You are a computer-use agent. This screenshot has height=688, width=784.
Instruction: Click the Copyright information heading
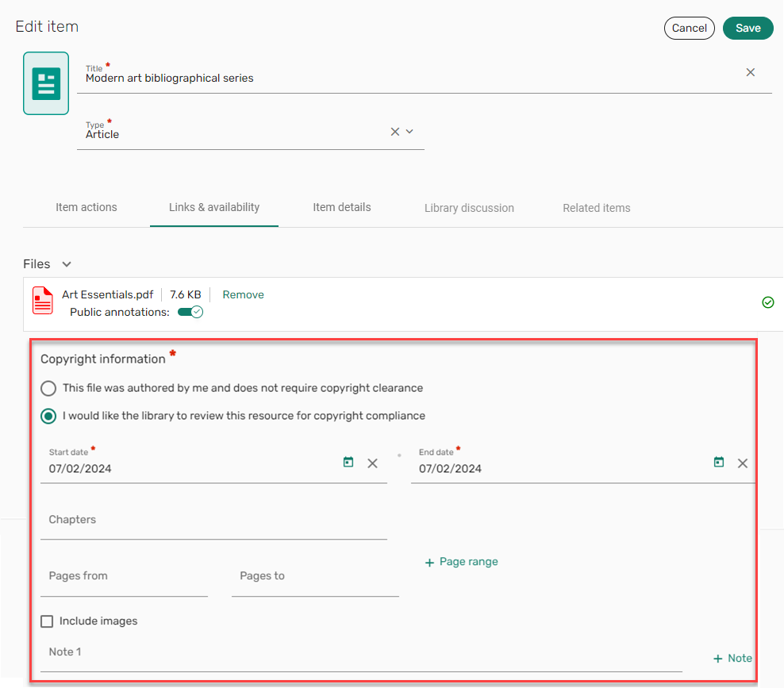click(103, 359)
